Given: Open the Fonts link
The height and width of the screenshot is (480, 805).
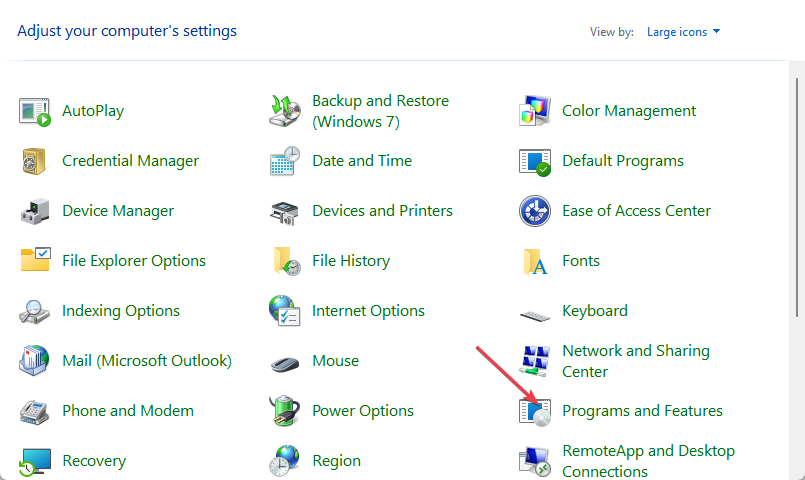Looking at the screenshot, I should click(x=580, y=261).
